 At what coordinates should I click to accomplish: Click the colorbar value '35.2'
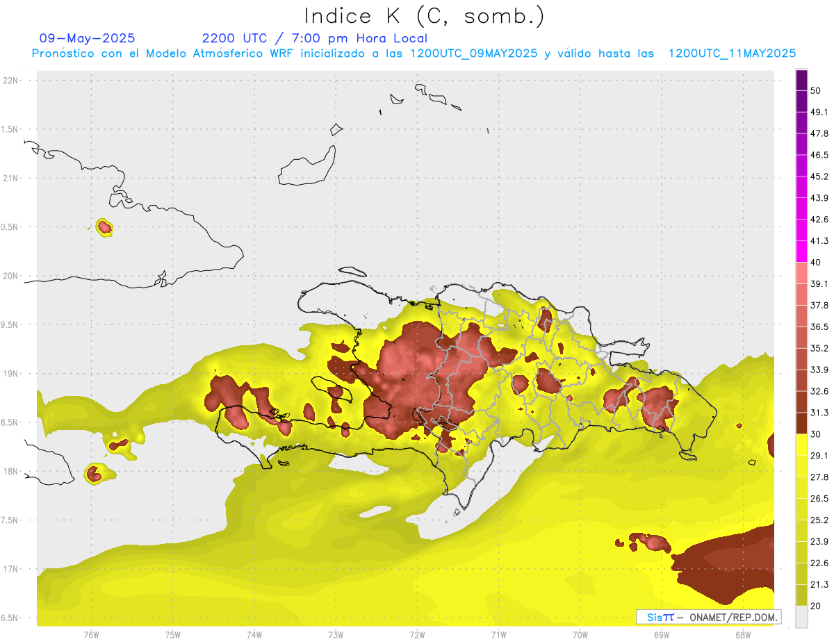(x=819, y=348)
